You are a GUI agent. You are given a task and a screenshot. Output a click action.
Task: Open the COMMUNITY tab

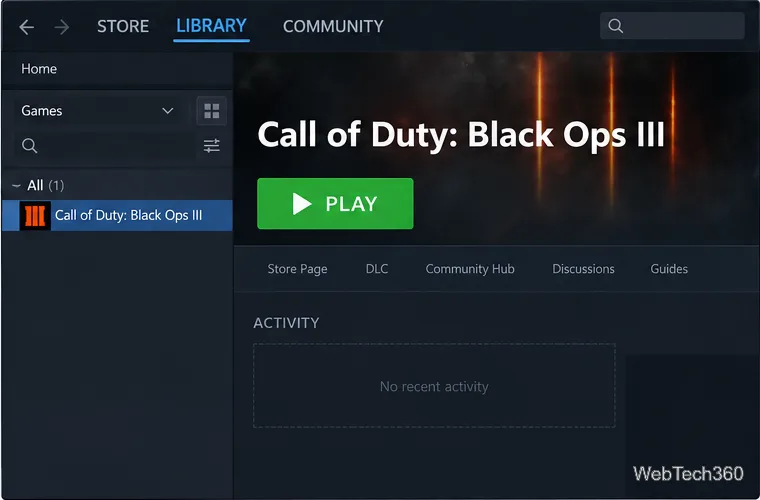(x=333, y=26)
